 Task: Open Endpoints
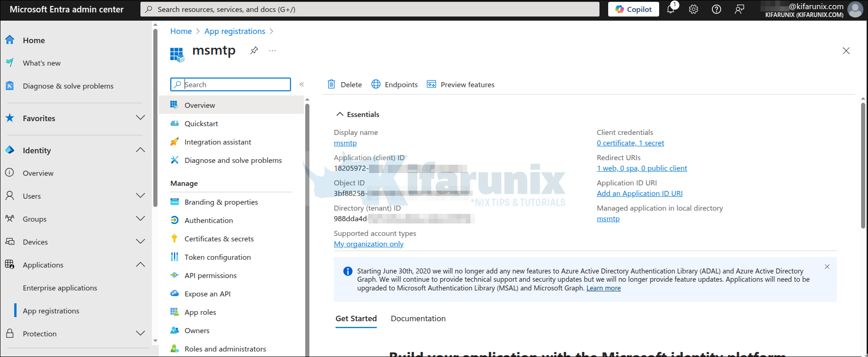point(395,84)
